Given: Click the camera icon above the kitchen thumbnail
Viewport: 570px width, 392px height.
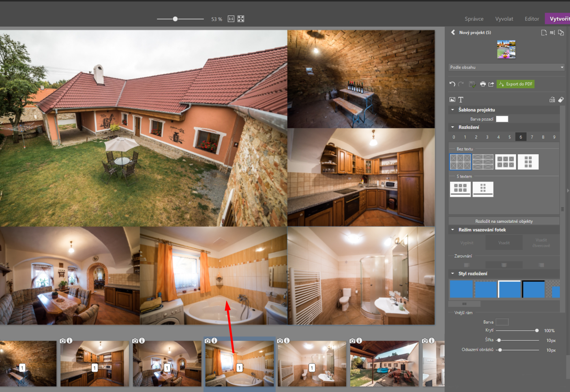Looking at the screenshot, I should [x=63, y=341].
